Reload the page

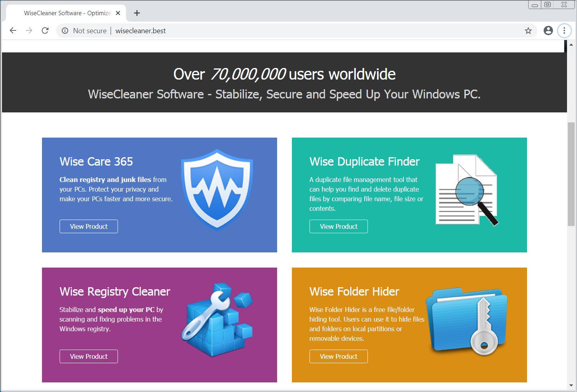click(45, 31)
